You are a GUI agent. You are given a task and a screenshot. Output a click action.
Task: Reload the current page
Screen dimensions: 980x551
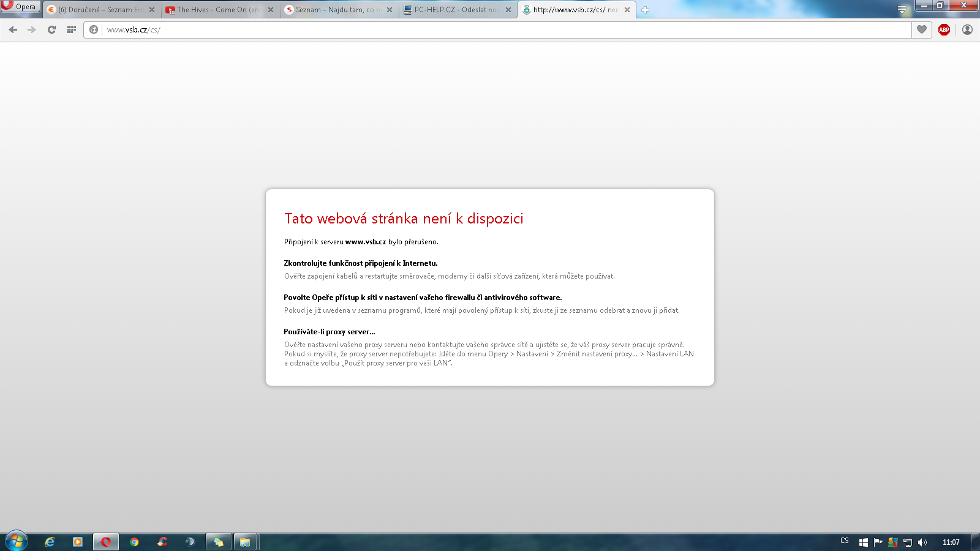(x=52, y=29)
